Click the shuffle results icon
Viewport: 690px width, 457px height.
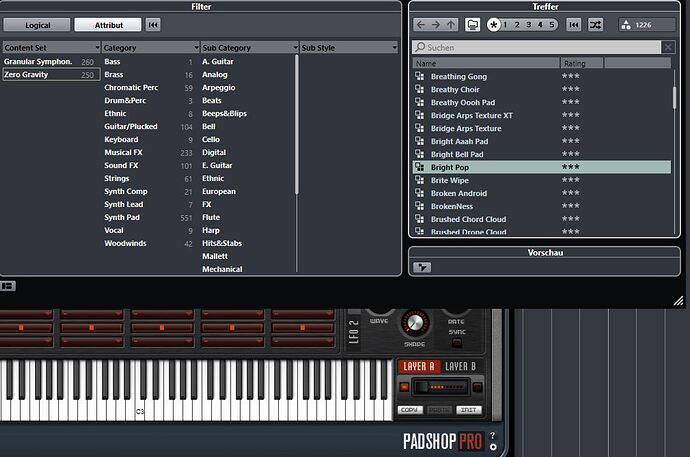tap(595, 25)
